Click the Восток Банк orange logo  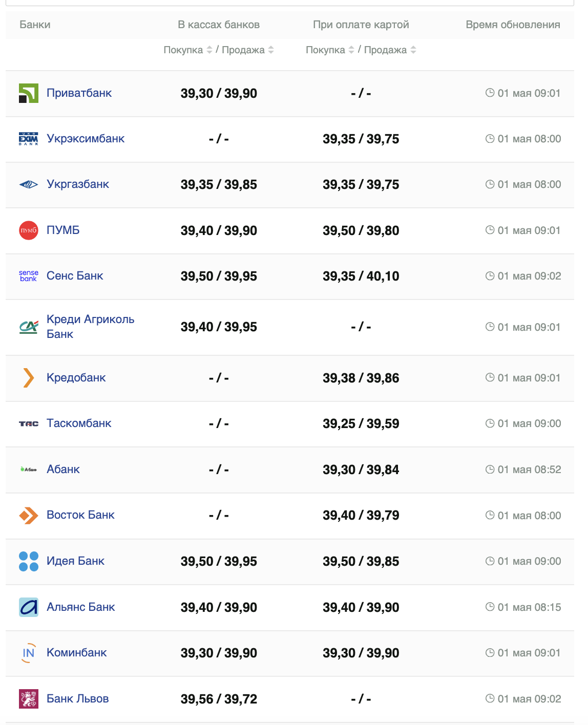tap(29, 515)
